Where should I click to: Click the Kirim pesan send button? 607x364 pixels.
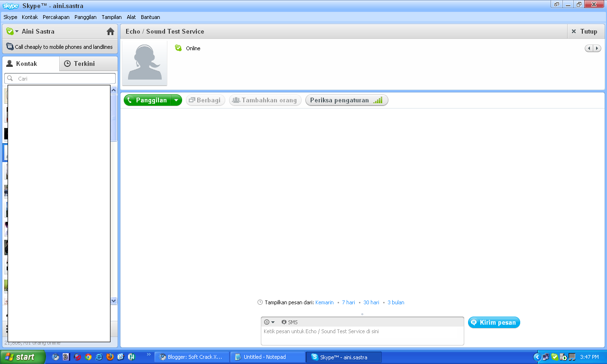pyautogui.click(x=494, y=322)
